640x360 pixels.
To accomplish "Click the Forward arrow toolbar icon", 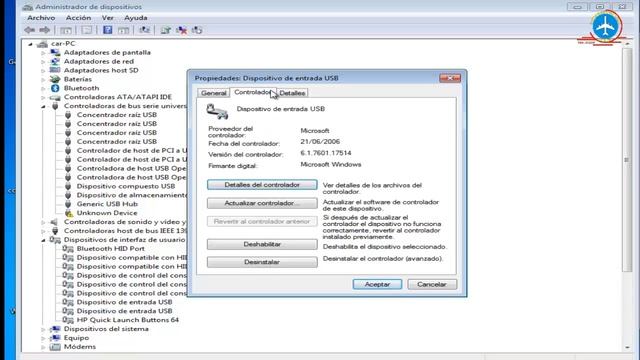I will [x=44, y=30].
